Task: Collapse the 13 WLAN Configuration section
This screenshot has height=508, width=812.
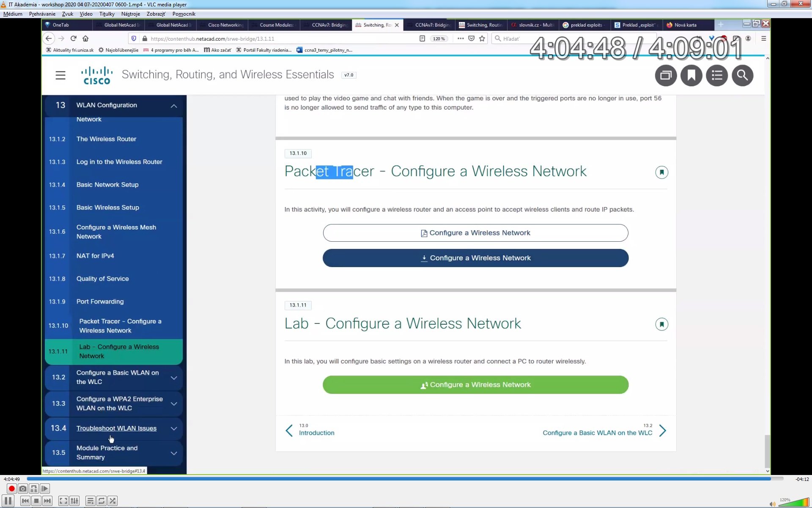Action: point(174,105)
